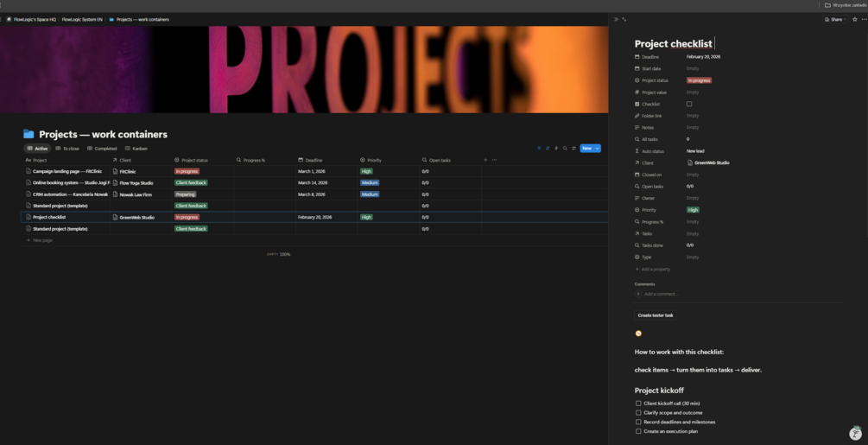This screenshot has width=868, height=445.
Task: Click the home icon in breadcrumb
Action: pos(9,19)
